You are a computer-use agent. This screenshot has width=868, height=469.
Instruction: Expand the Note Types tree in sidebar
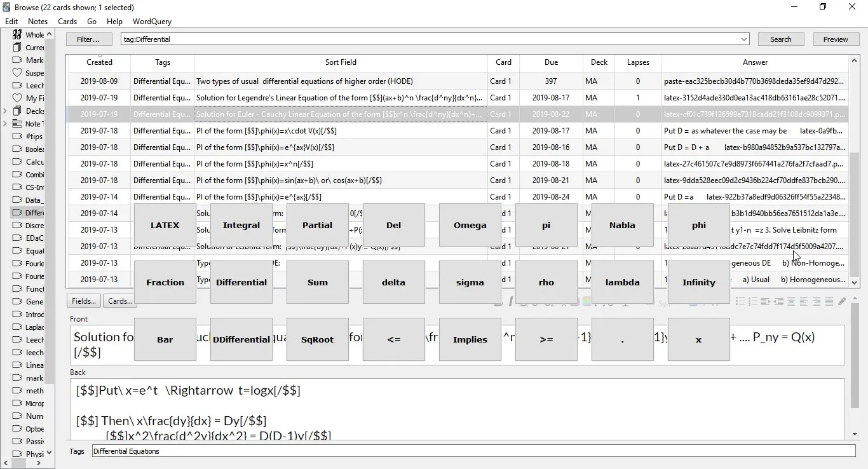point(5,124)
